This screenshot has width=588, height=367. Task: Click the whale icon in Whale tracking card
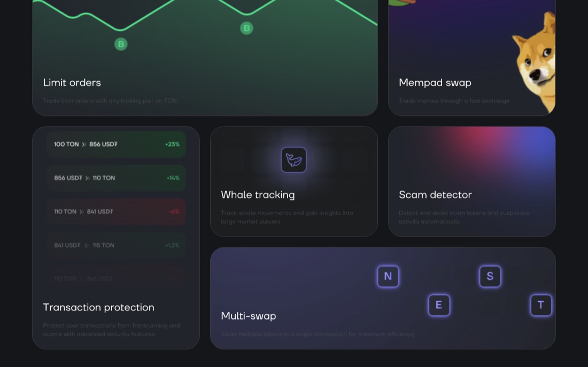[x=293, y=160]
